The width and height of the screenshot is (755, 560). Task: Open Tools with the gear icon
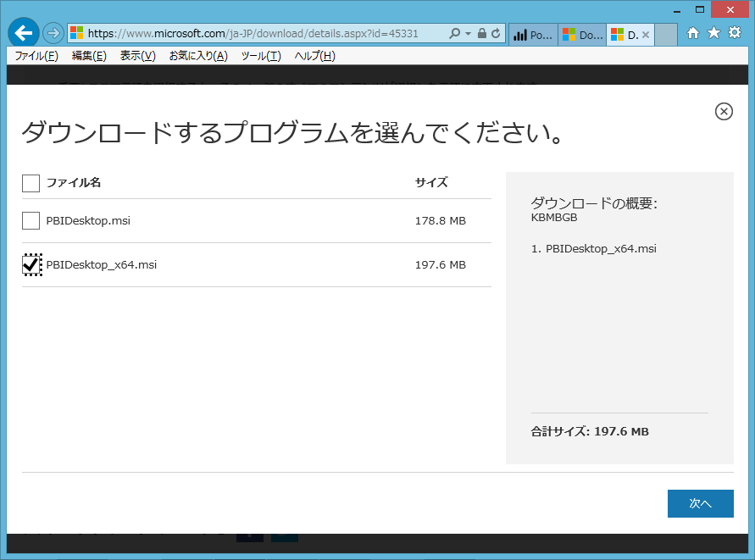point(735,33)
